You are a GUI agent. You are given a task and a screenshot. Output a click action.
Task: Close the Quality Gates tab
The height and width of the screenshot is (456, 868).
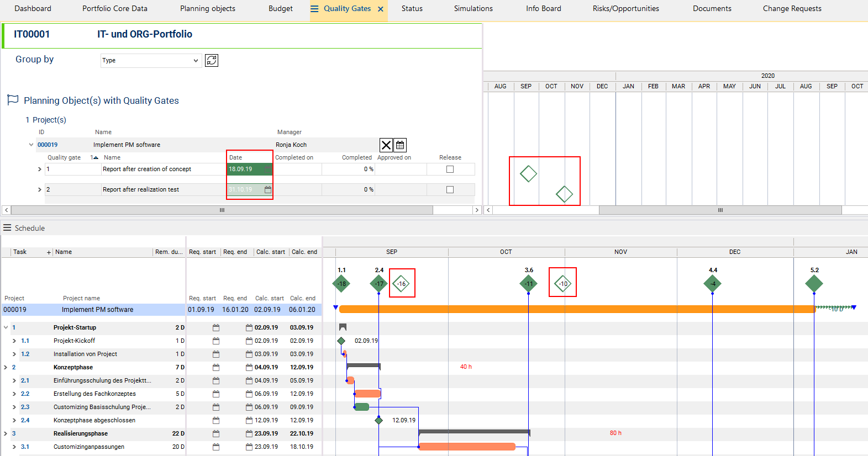pyautogui.click(x=381, y=9)
